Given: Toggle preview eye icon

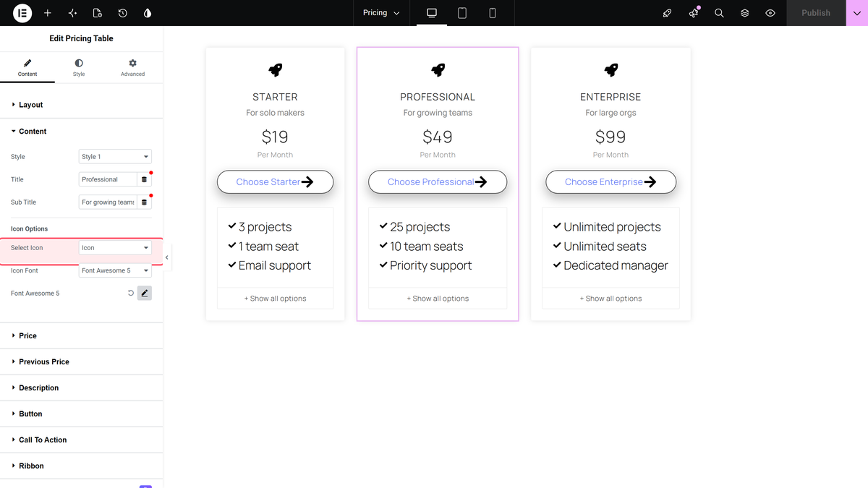Looking at the screenshot, I should (770, 13).
